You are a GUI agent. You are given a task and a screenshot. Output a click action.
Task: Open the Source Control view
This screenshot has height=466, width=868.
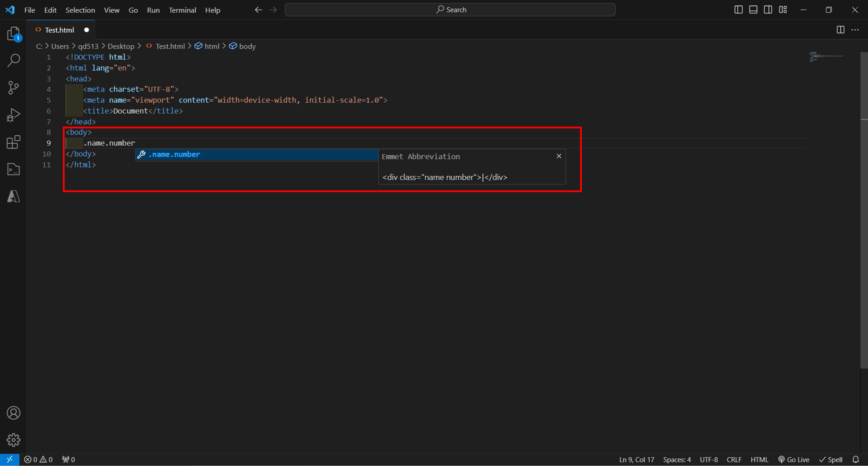click(13, 88)
